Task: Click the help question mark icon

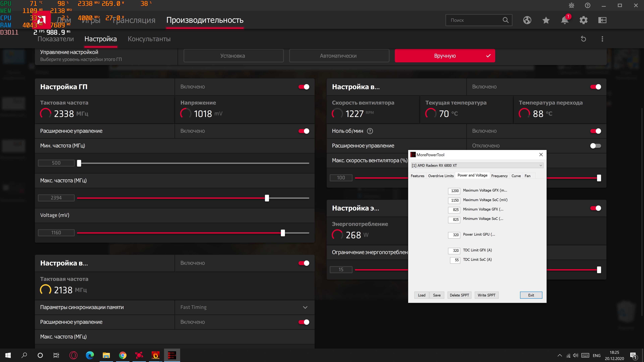Action: (x=587, y=6)
